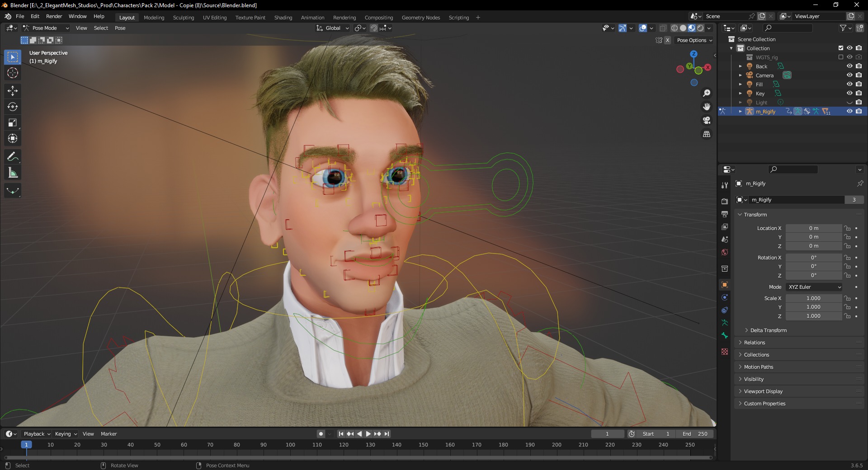Toggle camera view in viewport
Image resolution: width=868 pixels, height=470 pixels.
point(707,120)
